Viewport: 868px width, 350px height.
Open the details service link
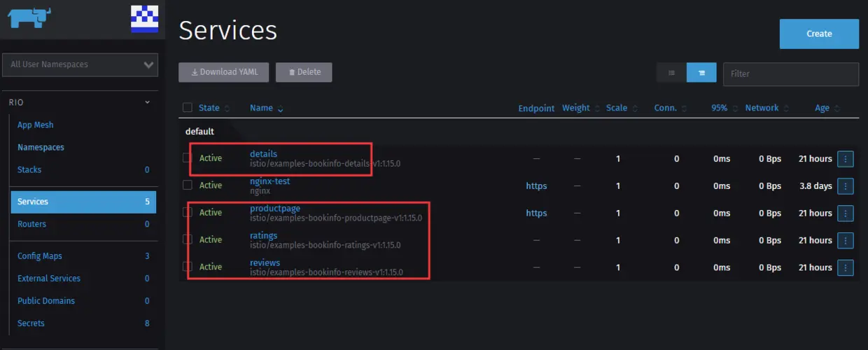[263, 154]
